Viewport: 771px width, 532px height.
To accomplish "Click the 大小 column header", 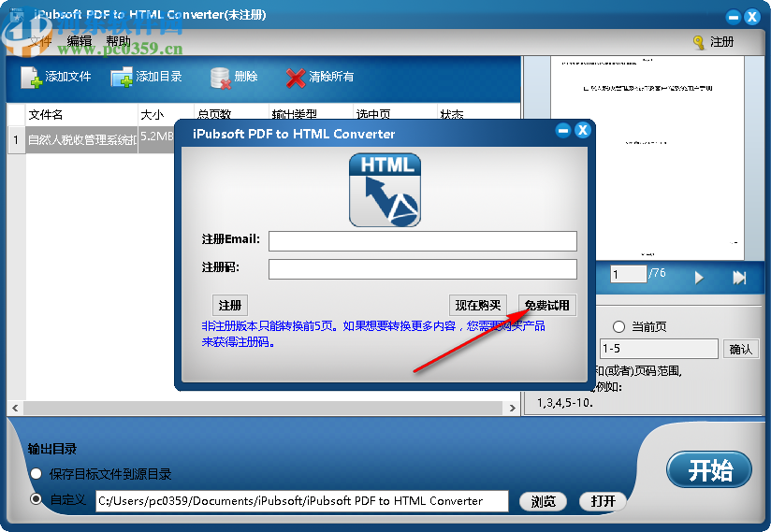I will 166,114.
